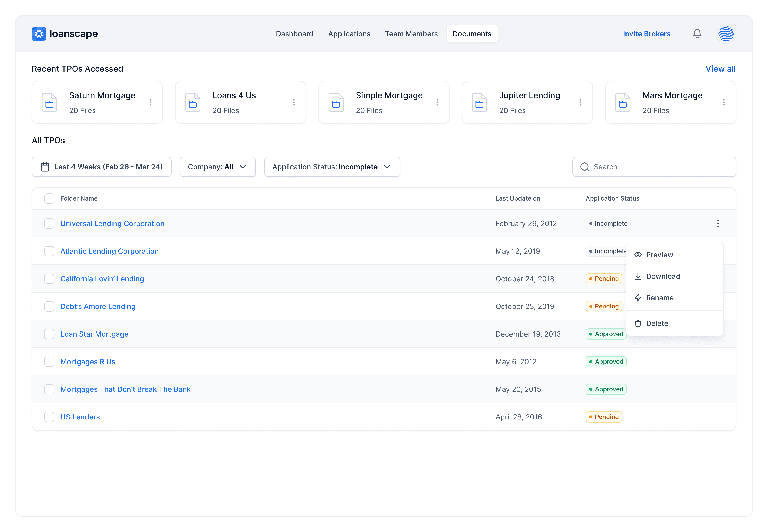768x532 pixels.
Task: Switch to the Applications tab
Action: (349, 34)
